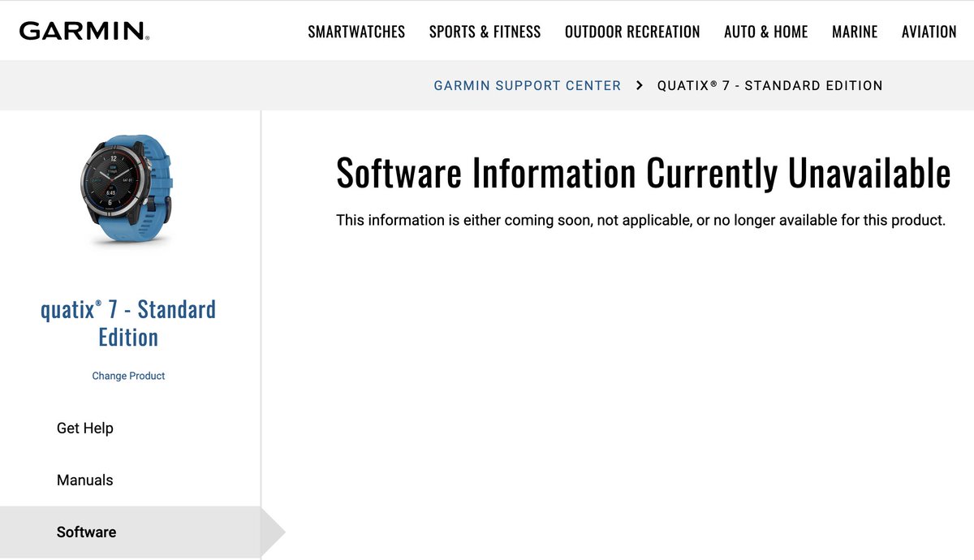Select Software in the sidebar

pyautogui.click(x=130, y=532)
